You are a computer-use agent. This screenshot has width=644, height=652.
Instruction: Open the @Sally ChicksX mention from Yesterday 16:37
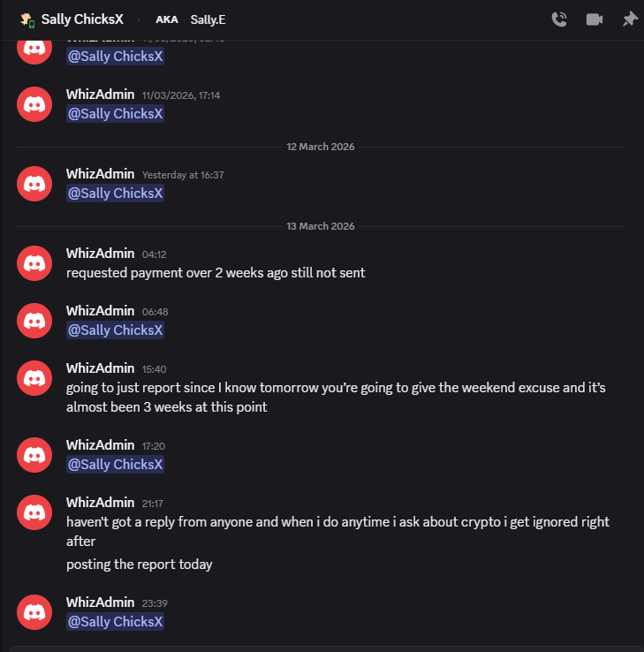click(x=115, y=193)
